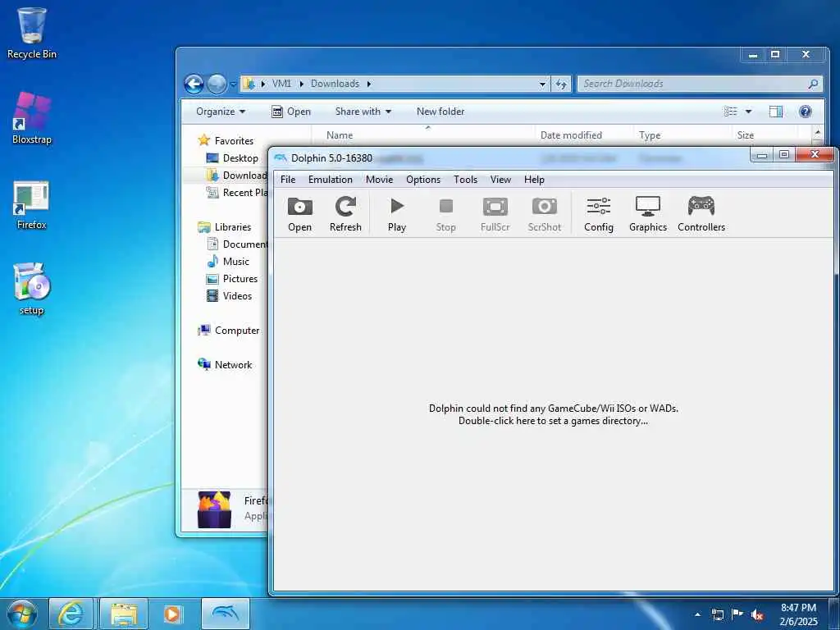Image resolution: width=840 pixels, height=630 pixels.
Task: Select Computer in the navigation pane
Action: 229,331
